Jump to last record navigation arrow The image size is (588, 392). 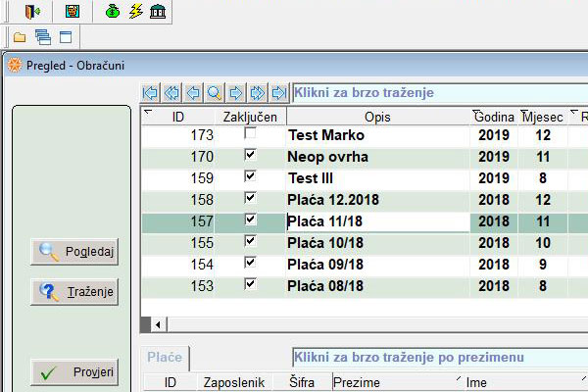tap(279, 93)
